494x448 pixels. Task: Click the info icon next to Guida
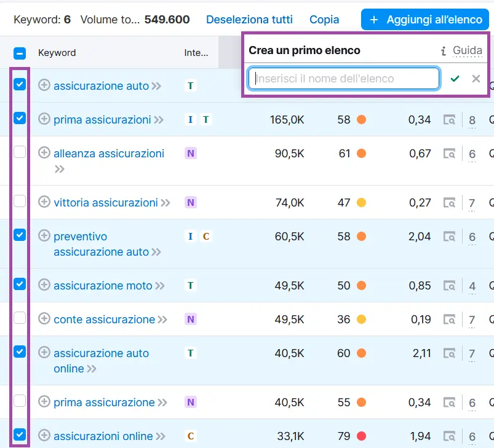(443, 50)
